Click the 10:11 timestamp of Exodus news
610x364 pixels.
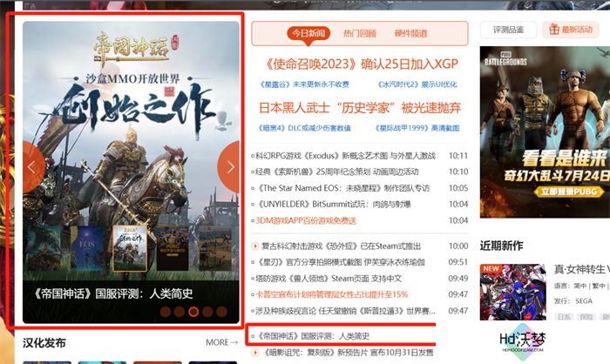(458, 156)
